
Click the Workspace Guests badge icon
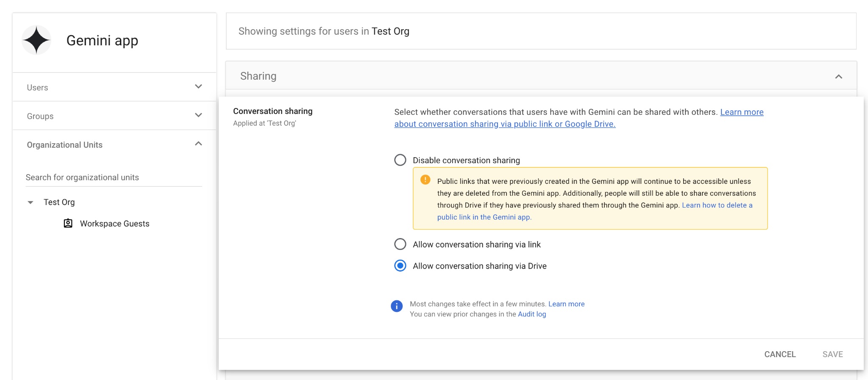point(68,223)
